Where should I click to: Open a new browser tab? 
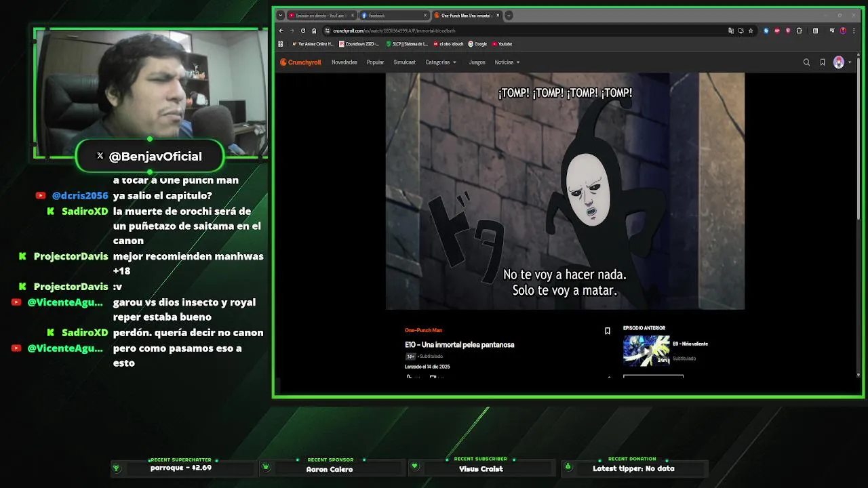pos(509,16)
